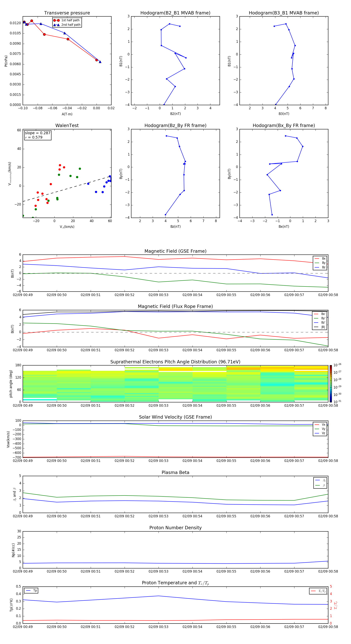Click the 'Hodogram(Bz_By FR frame)' title
The height and width of the screenshot is (644, 351).
(x=175, y=125)
